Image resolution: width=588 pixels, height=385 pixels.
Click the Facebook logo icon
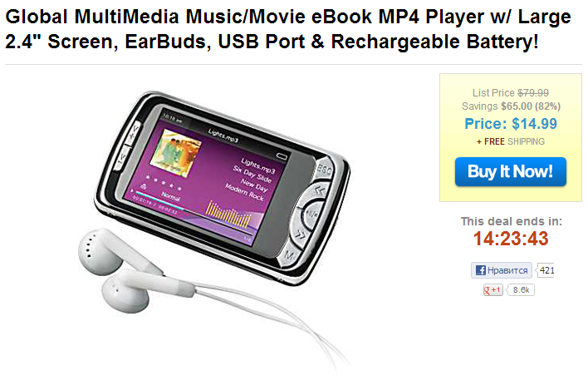[480, 270]
